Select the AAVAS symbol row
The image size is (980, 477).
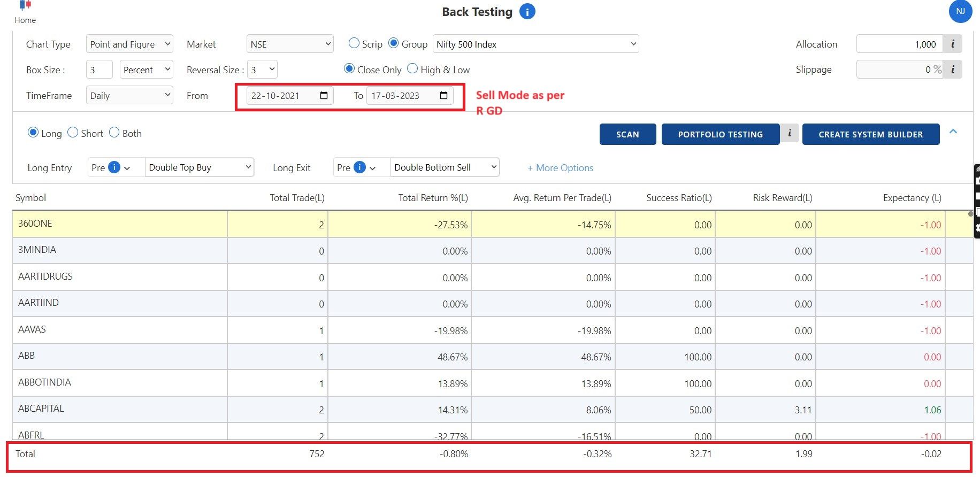click(x=492, y=330)
